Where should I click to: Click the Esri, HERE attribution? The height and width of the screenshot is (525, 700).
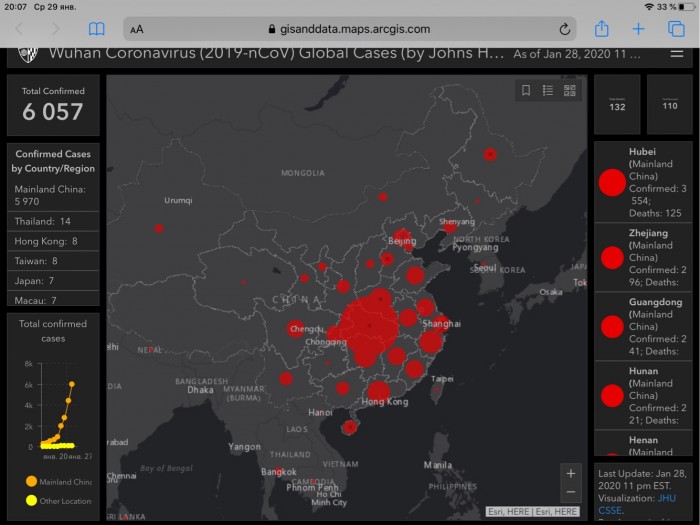(x=533, y=512)
